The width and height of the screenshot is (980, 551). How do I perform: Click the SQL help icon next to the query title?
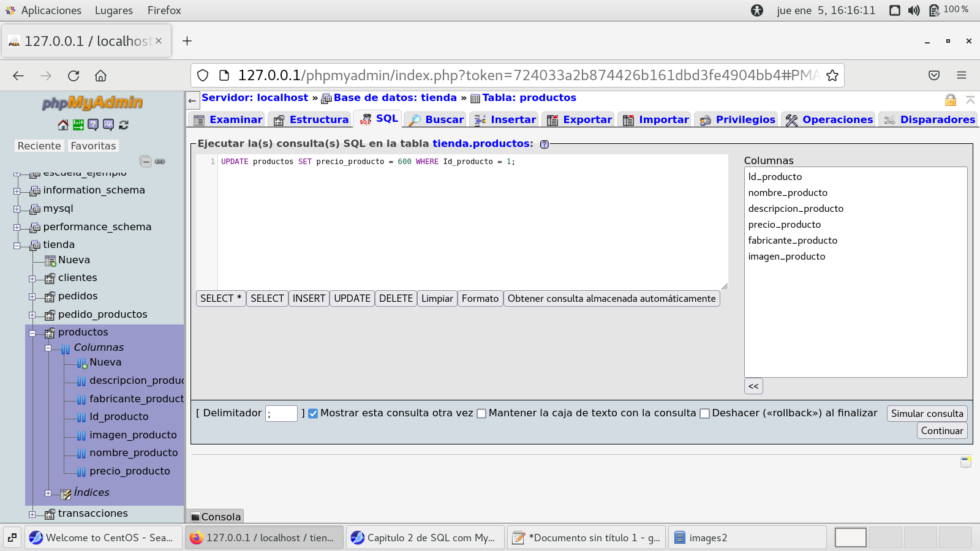(x=545, y=144)
